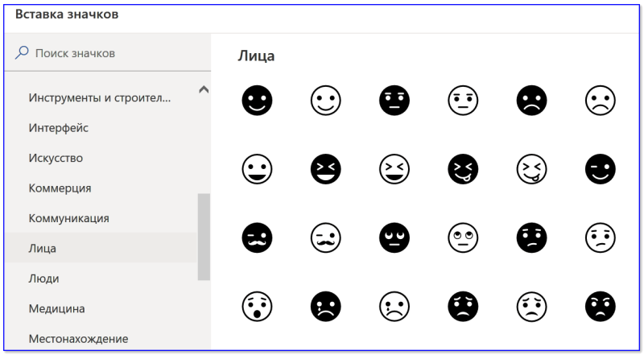Choose the filled face sticking tongue out

(463, 169)
